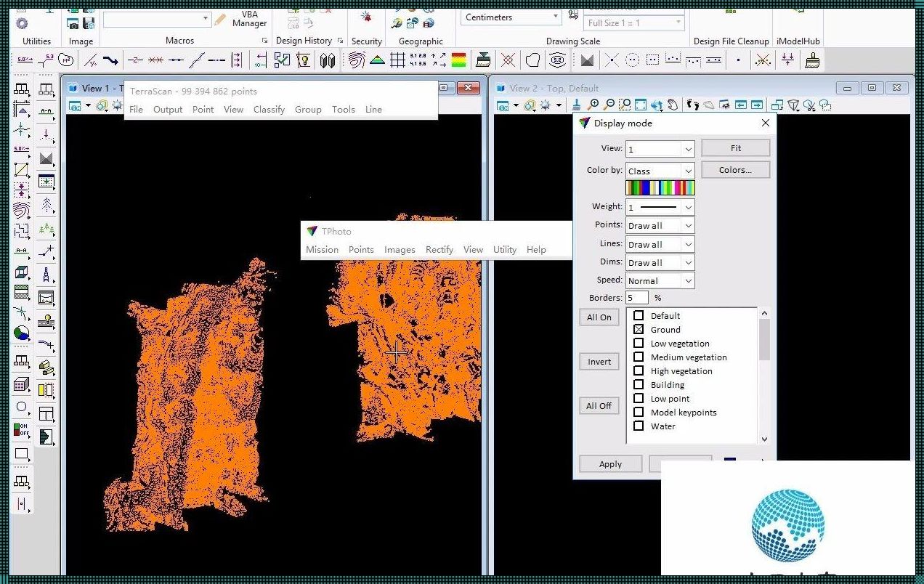Enable the High vegetation checkbox

pyautogui.click(x=639, y=370)
